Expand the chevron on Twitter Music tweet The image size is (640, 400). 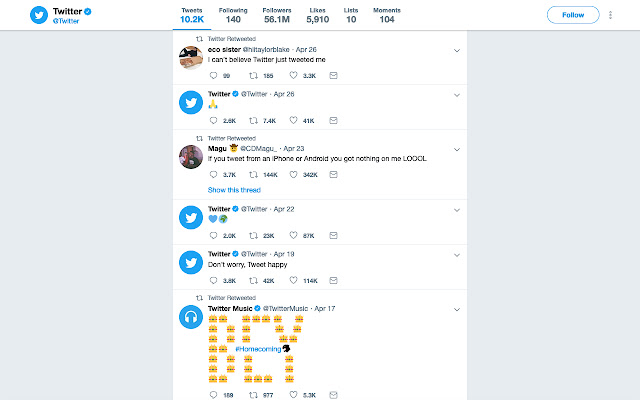[x=457, y=309]
